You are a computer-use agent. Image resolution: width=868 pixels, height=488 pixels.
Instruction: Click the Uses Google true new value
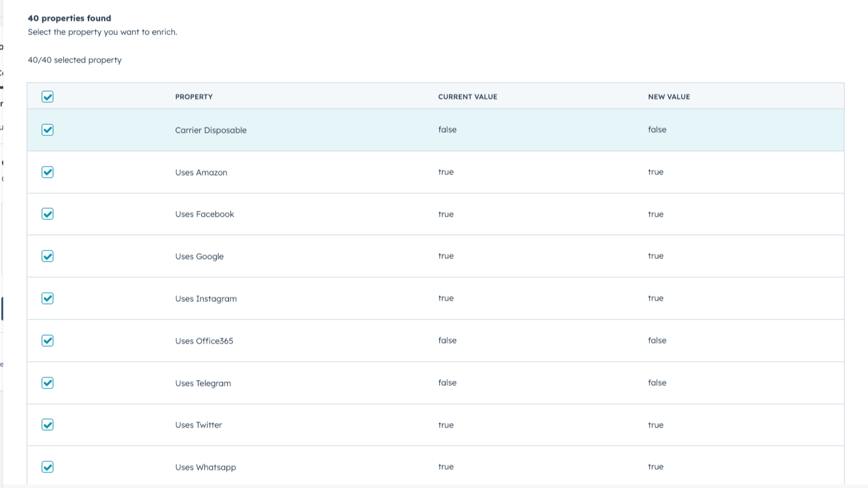(x=655, y=256)
